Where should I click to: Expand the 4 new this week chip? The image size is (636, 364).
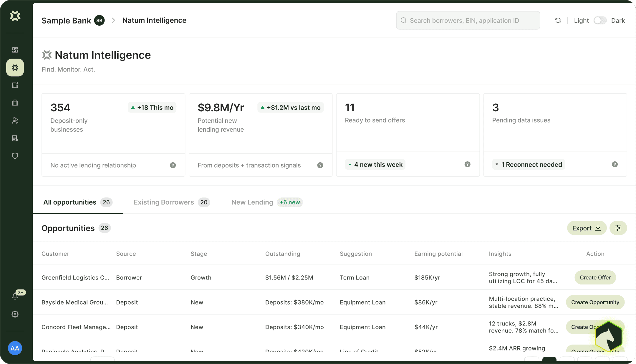[375, 165]
